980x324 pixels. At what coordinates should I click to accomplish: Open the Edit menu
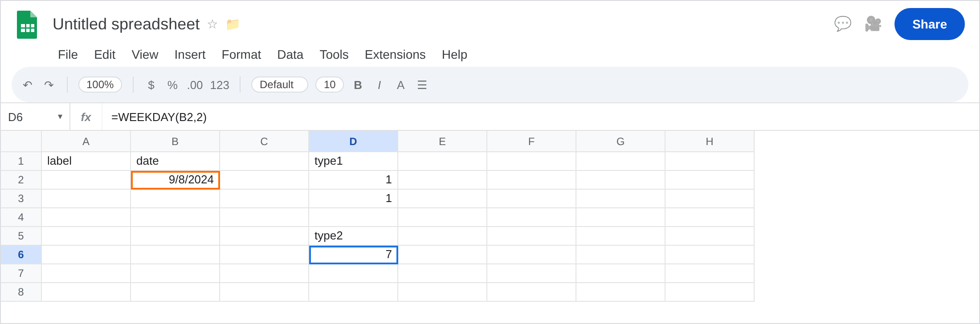[105, 54]
